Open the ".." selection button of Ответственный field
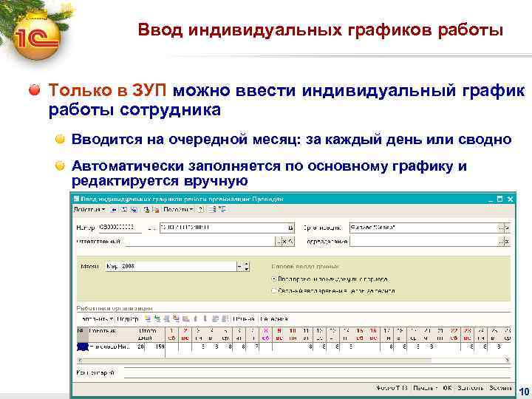This screenshot has width=532, height=399. [279, 242]
